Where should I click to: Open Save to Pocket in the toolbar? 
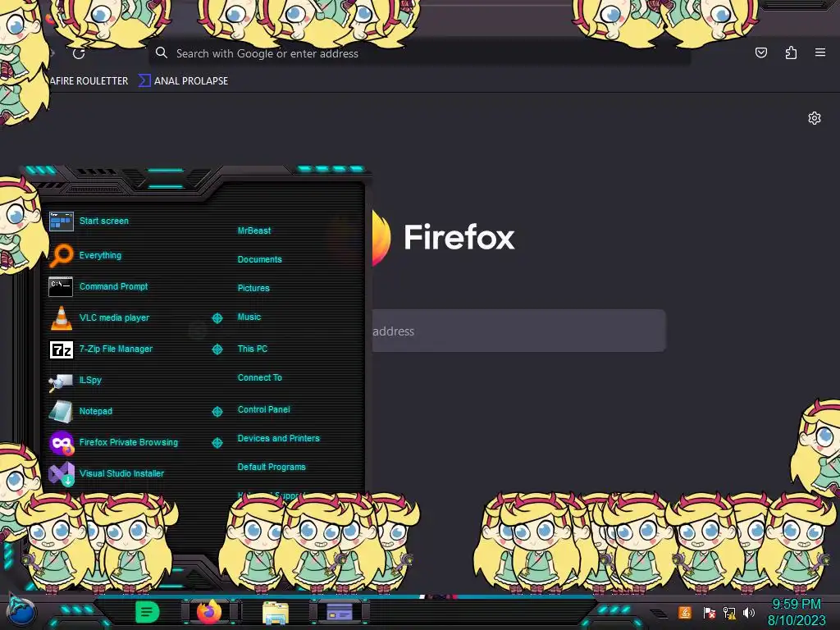click(x=760, y=52)
